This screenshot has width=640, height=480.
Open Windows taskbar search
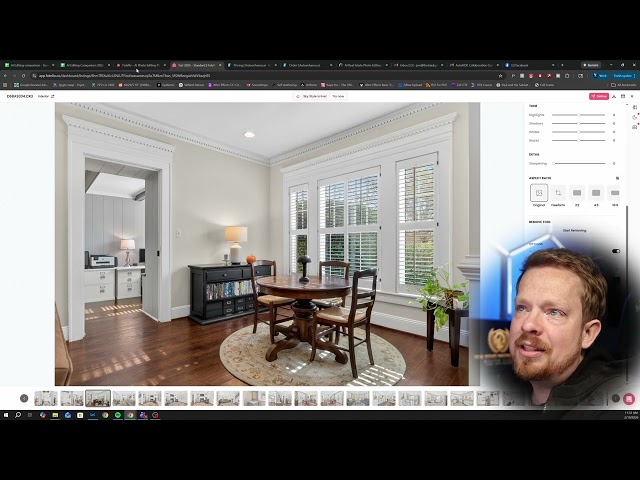(x=18, y=415)
